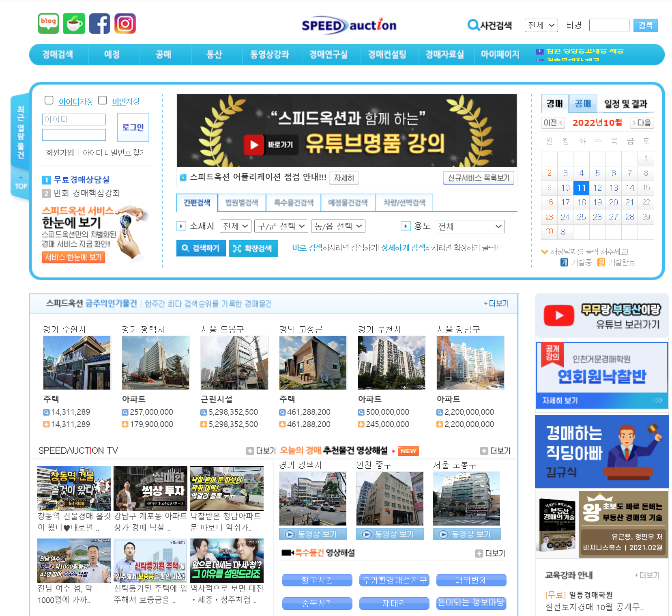
Task: Open the Facebook page icon
Action: pos(100,23)
